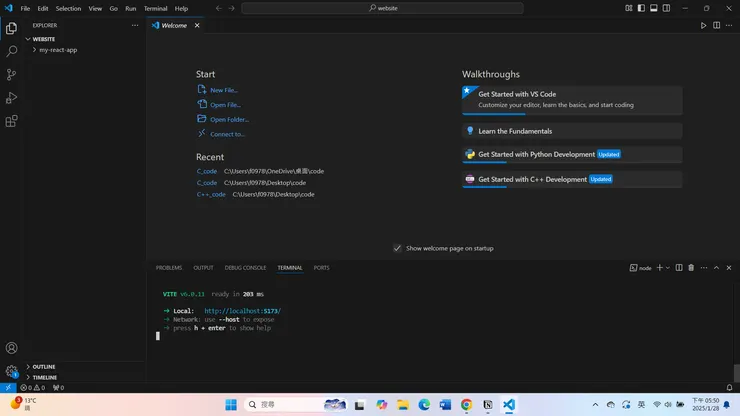This screenshot has height=416, width=740.
Task: Open editor More Actions ellipsis
Action: point(729,25)
